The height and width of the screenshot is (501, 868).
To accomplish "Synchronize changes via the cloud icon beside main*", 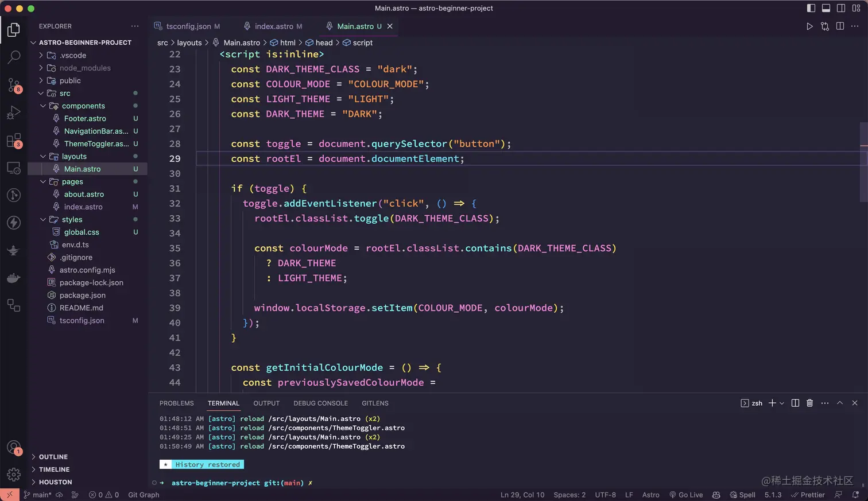I will click(59, 495).
